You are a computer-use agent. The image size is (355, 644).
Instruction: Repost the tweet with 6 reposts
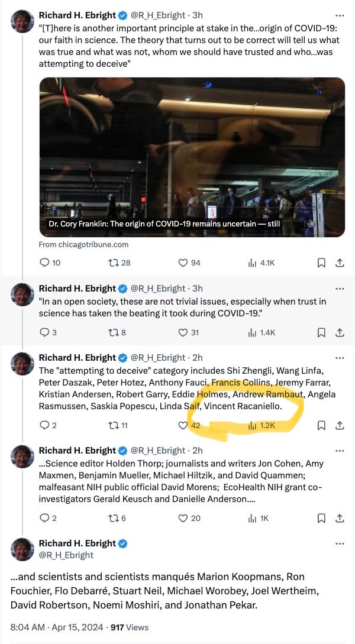[113, 518]
